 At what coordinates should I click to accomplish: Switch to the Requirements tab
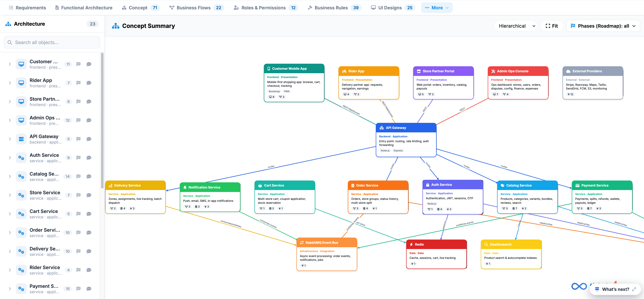[27, 8]
